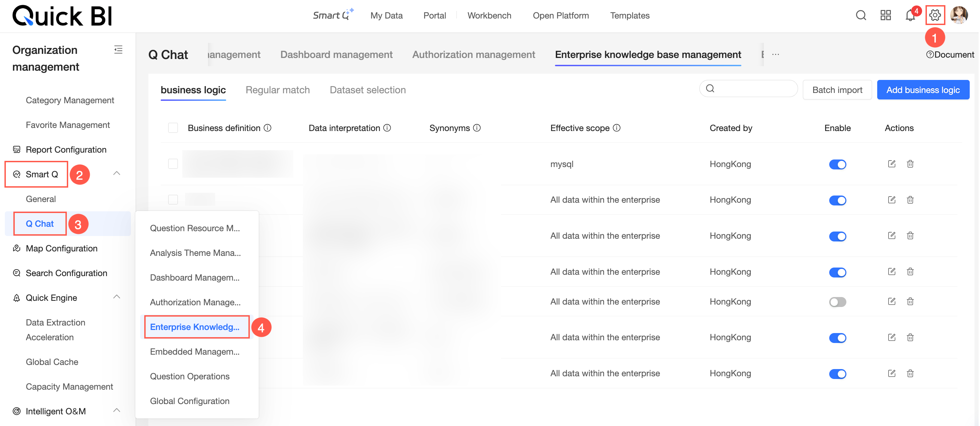980x426 pixels.
Task: Collapse the Quick Engine section
Action: [117, 297]
